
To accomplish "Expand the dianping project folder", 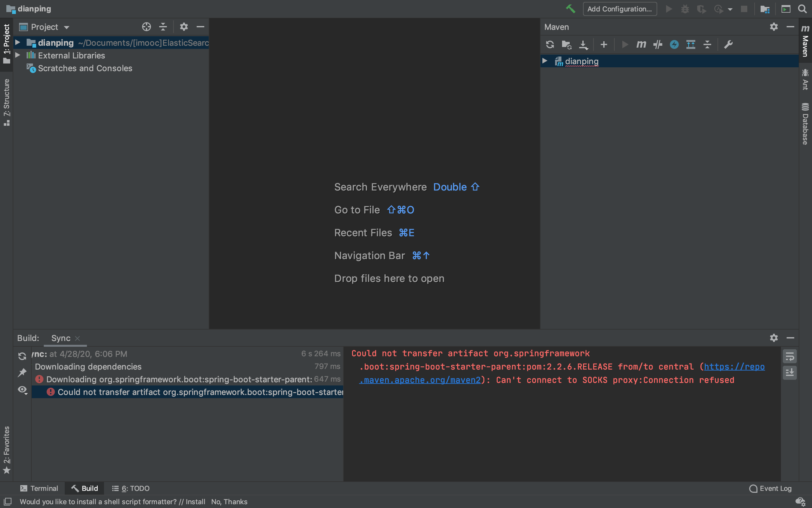I will (x=18, y=42).
